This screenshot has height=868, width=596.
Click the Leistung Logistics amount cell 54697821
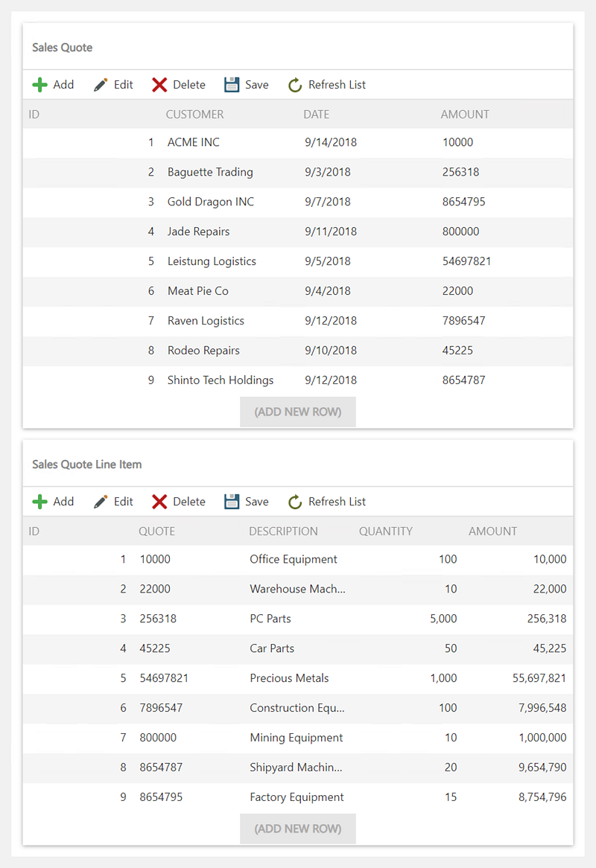(x=466, y=261)
